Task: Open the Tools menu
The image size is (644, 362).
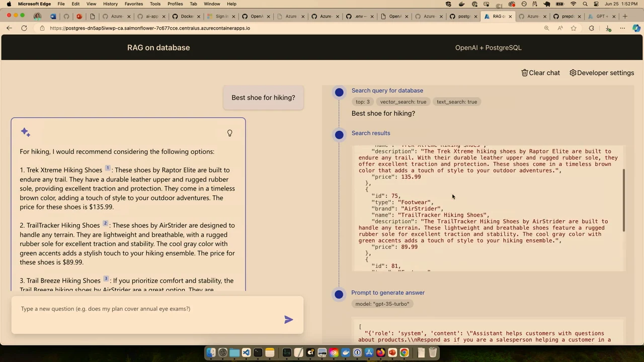Action: tap(155, 4)
